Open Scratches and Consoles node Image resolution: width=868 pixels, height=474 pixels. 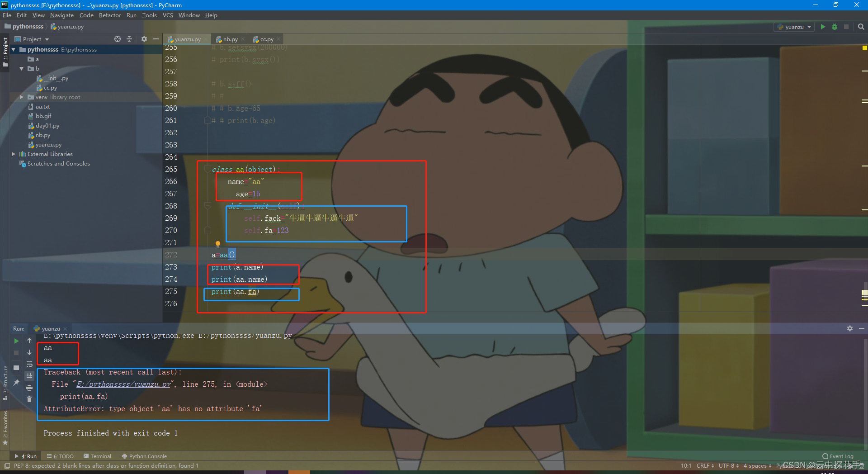pos(54,164)
